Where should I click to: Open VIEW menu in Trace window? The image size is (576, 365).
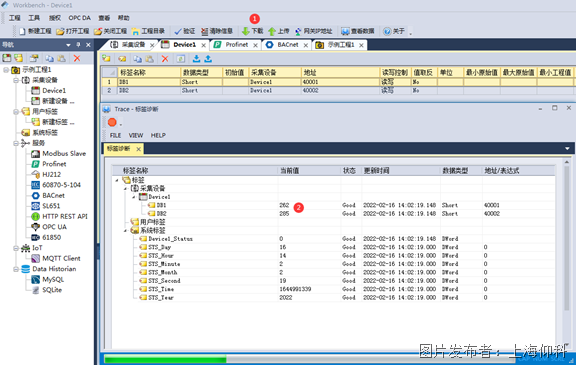coord(136,135)
